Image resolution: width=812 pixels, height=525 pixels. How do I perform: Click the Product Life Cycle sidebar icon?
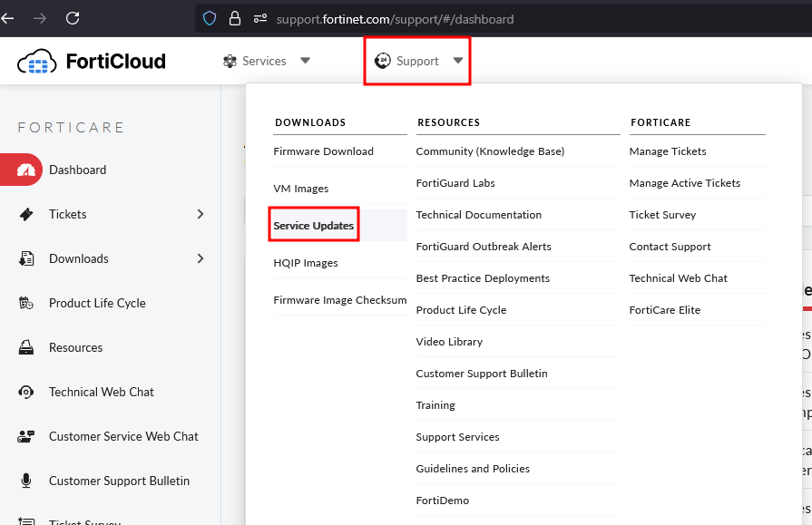click(26, 303)
